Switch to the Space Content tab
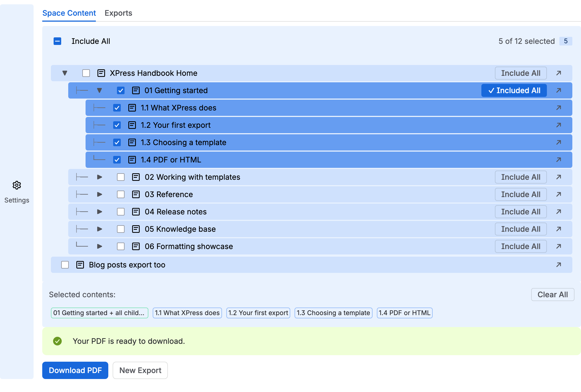The width and height of the screenshot is (581, 392). [69, 13]
